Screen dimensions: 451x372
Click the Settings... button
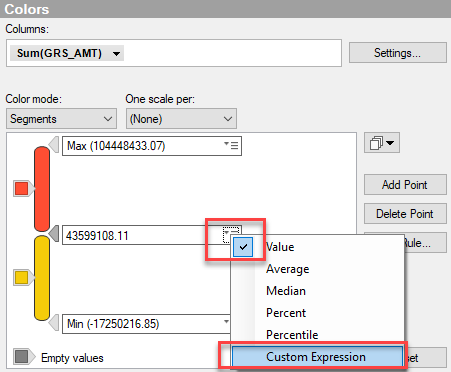pos(397,53)
